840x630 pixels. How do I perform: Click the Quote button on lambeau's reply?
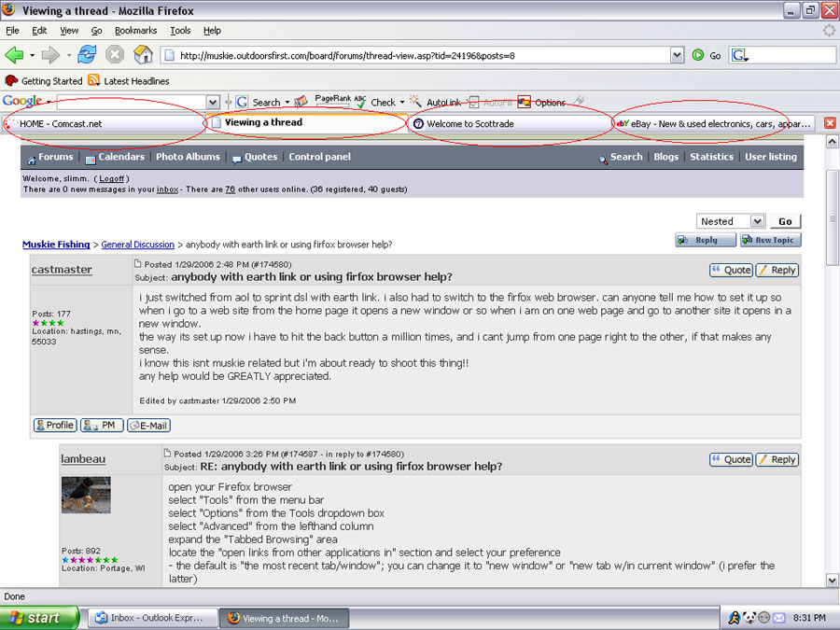[730, 459]
